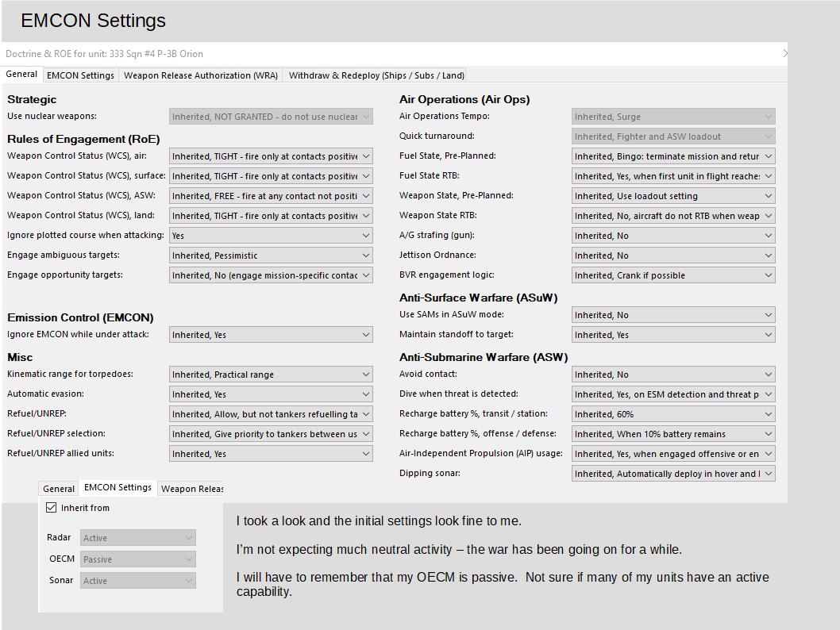Open Use nuclear weapons dropdown
Viewport: 840px width, 630px height.
271,117
